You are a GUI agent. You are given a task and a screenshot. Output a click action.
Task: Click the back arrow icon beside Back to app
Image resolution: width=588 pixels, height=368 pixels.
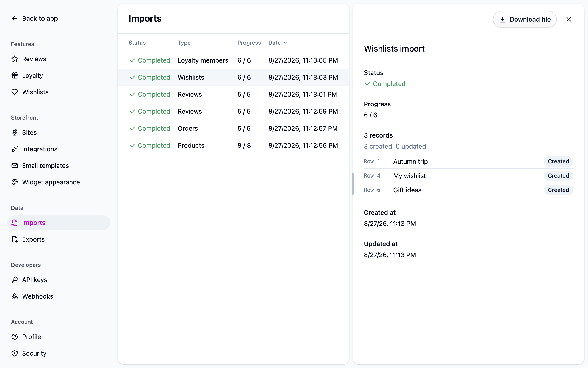[14, 18]
